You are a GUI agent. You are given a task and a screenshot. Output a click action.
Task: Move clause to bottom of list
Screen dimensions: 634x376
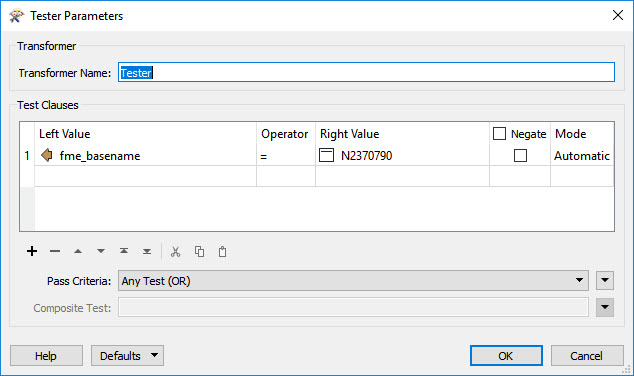(x=147, y=251)
